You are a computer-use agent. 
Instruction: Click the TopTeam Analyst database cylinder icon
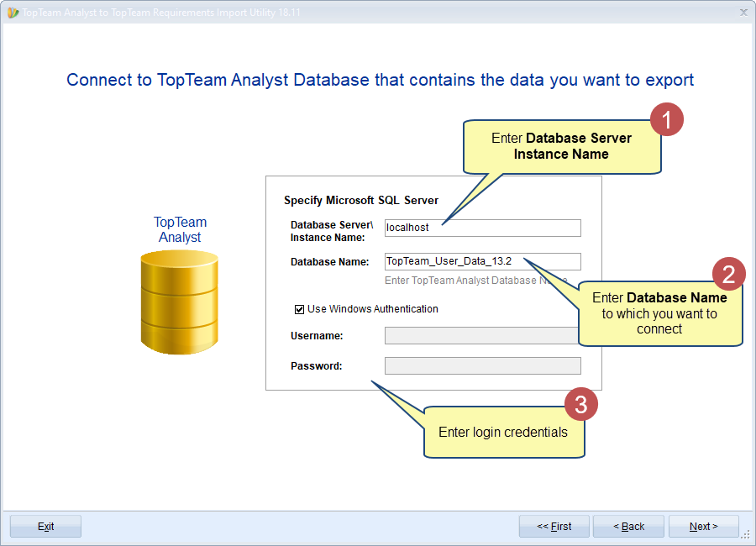[x=180, y=302]
